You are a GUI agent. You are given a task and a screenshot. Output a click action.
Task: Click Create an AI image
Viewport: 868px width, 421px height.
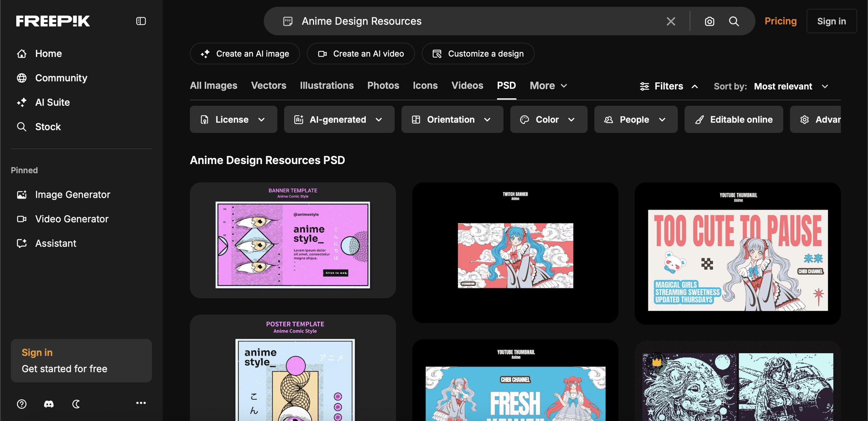(x=245, y=54)
